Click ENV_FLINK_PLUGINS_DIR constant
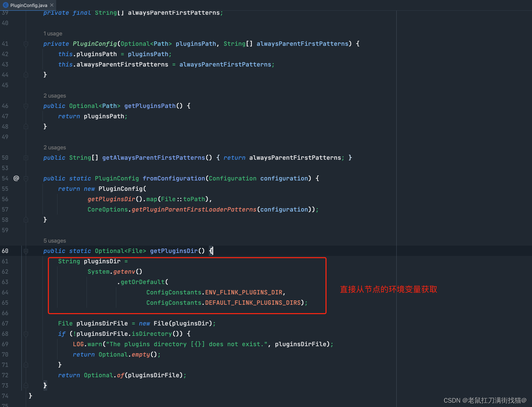The width and height of the screenshot is (532, 407). tap(244, 292)
